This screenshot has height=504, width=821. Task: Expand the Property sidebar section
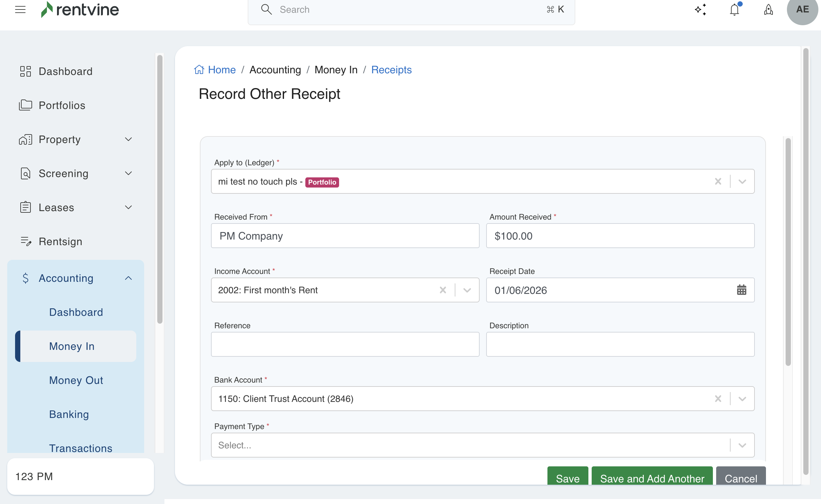click(128, 139)
